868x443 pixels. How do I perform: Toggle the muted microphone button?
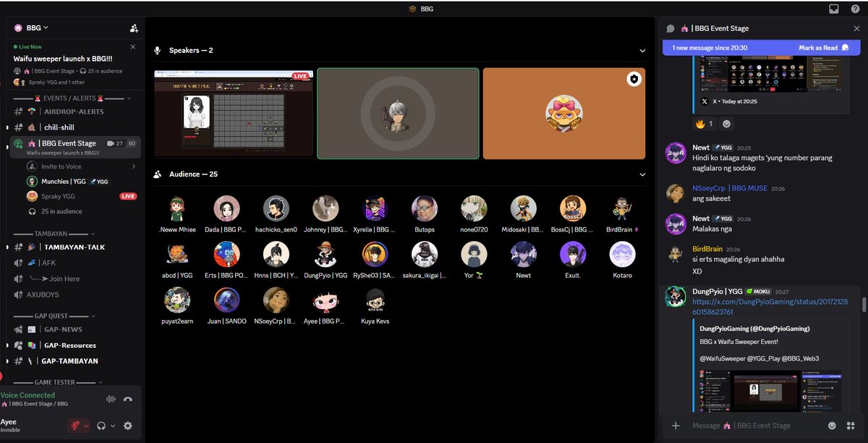(x=75, y=426)
